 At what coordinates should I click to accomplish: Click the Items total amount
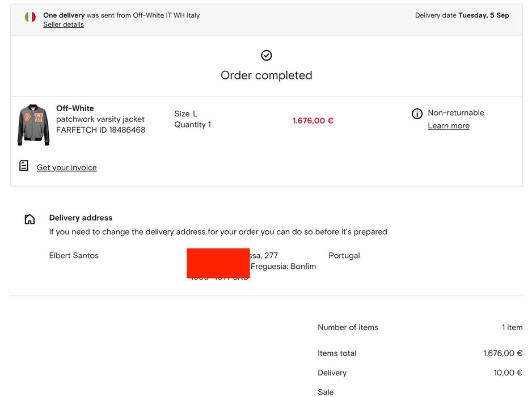(x=503, y=353)
